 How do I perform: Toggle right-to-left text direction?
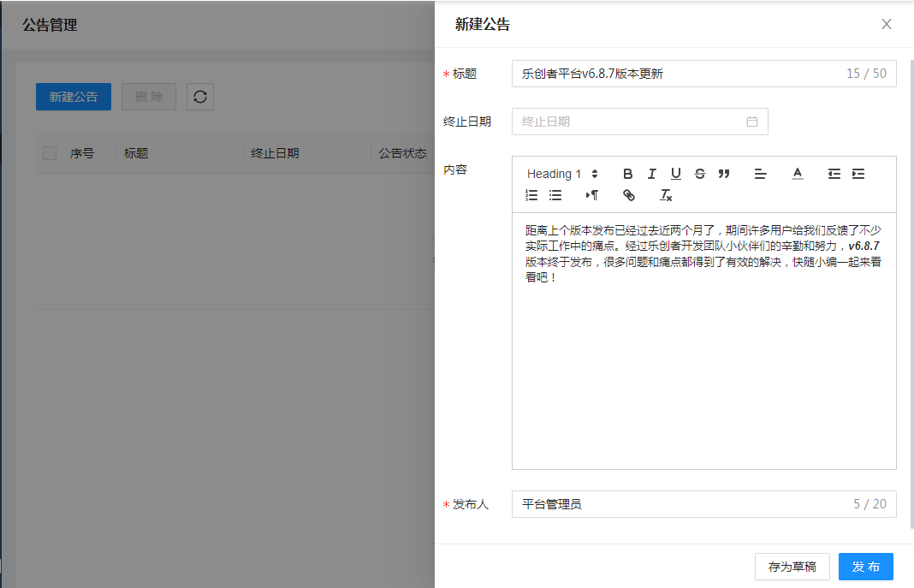(592, 195)
